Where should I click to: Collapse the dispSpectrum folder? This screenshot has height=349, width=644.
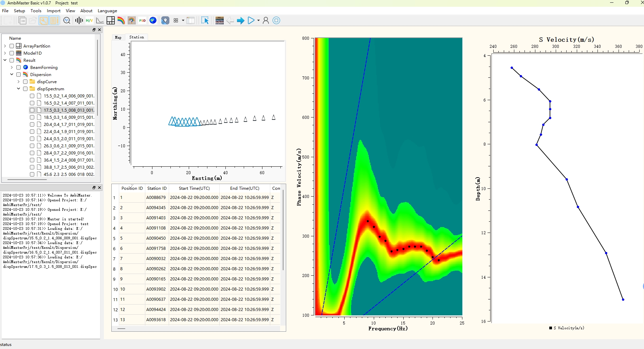[x=18, y=89]
